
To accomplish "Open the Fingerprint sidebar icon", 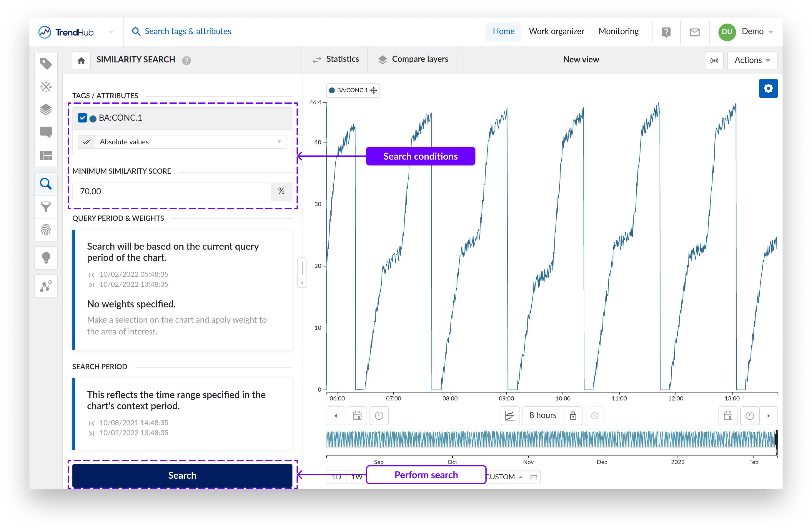I will (x=46, y=229).
